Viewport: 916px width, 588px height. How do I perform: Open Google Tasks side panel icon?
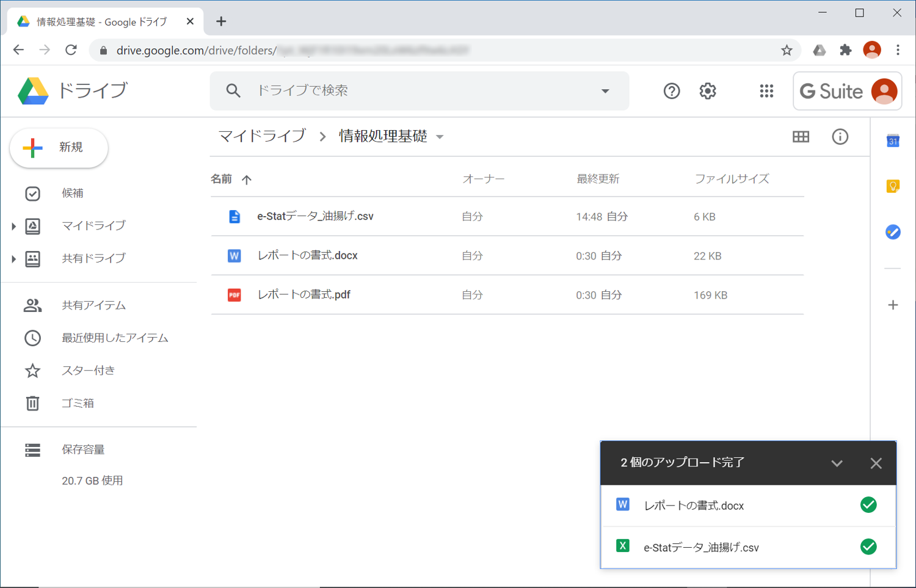893,232
